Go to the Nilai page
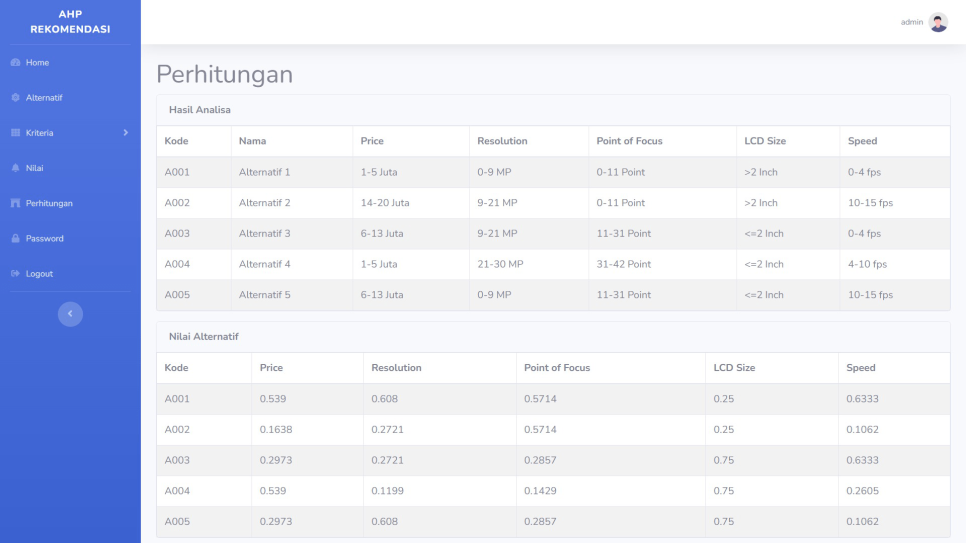 point(34,168)
